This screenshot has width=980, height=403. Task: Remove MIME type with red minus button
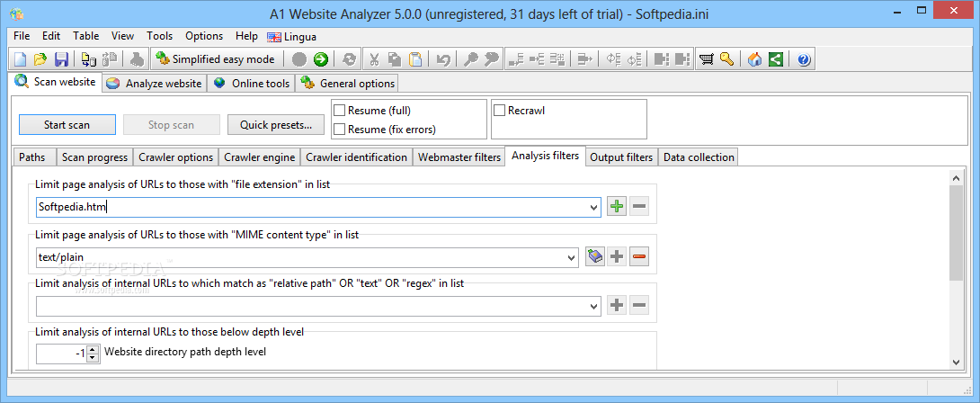pyautogui.click(x=638, y=256)
